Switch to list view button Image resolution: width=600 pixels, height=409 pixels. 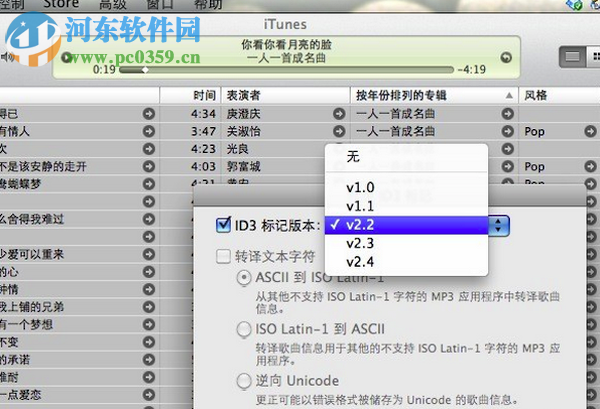pos(572,57)
